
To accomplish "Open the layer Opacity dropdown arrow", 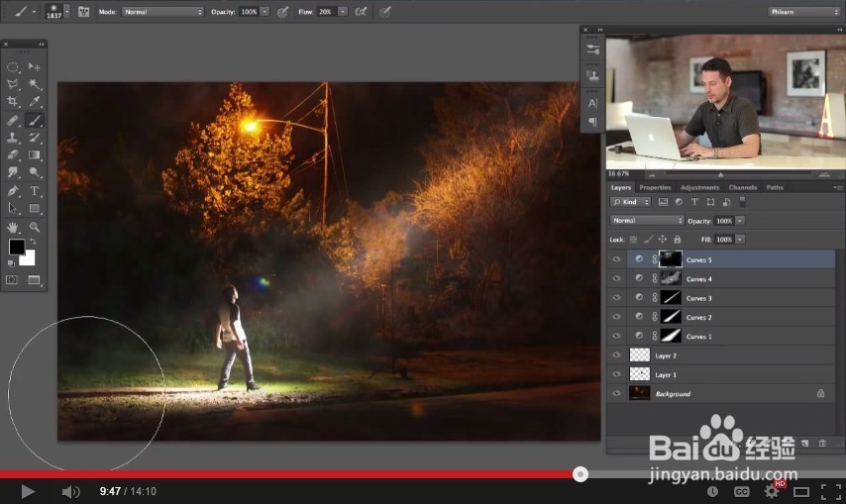I will [x=740, y=221].
